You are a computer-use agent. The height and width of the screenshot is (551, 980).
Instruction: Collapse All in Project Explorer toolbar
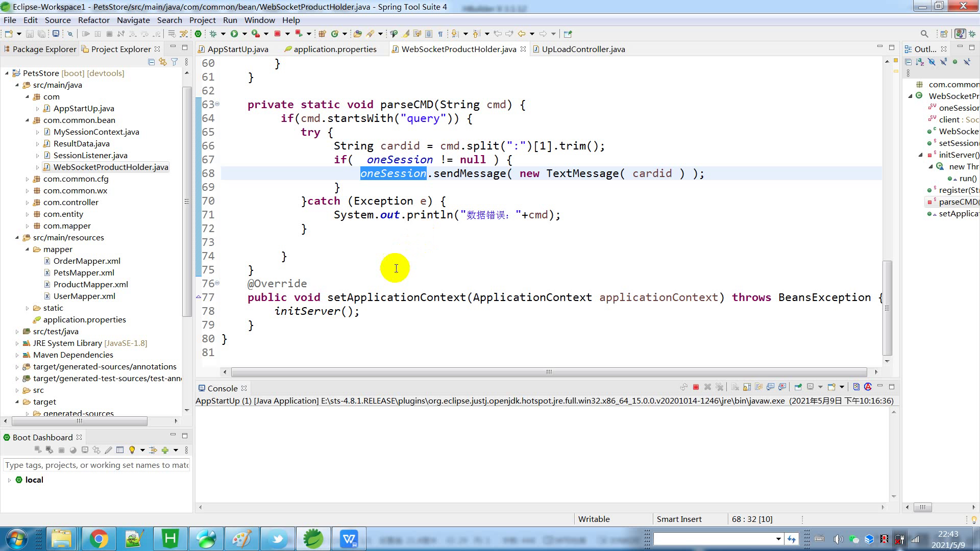151,62
